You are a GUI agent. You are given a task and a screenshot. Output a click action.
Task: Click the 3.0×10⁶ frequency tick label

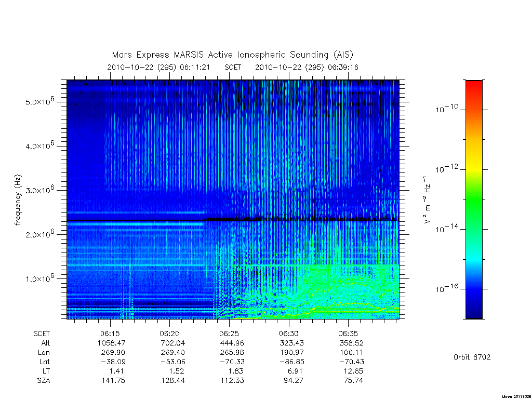click(39, 190)
